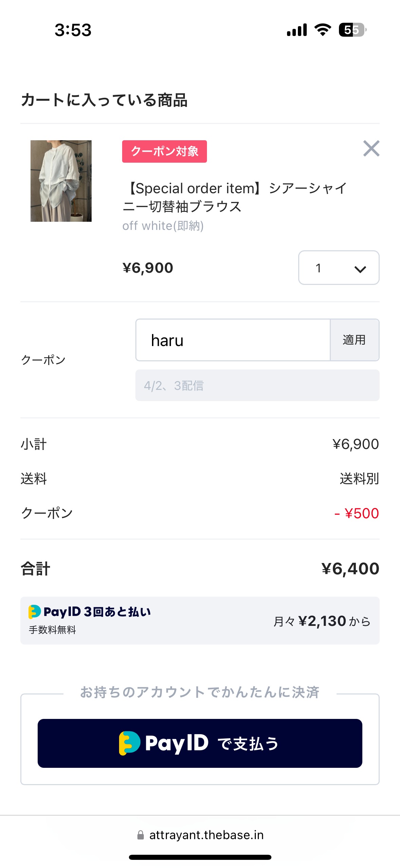This screenshot has height=868, width=400.
Task: Click the PayID logo icon in pay button
Action: (x=130, y=743)
